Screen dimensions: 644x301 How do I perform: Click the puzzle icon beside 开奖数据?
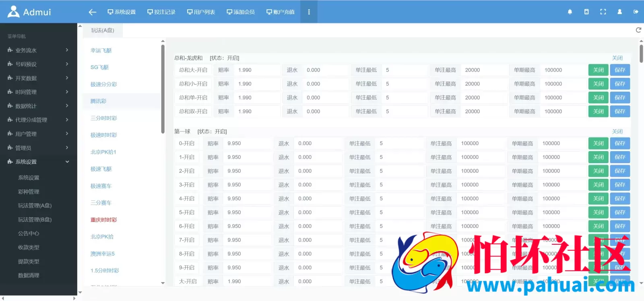click(x=10, y=78)
